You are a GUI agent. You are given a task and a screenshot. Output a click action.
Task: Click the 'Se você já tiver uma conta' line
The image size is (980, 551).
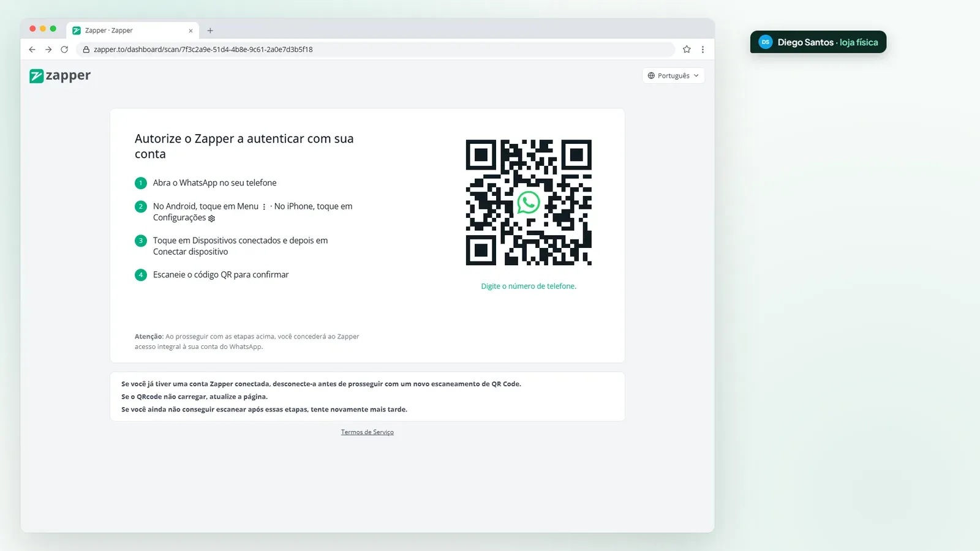point(321,384)
